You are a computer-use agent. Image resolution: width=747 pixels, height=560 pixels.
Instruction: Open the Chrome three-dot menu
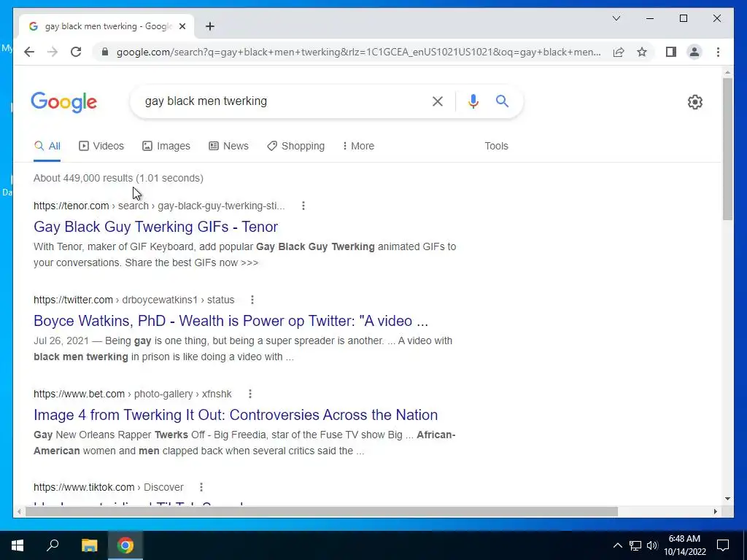click(718, 52)
